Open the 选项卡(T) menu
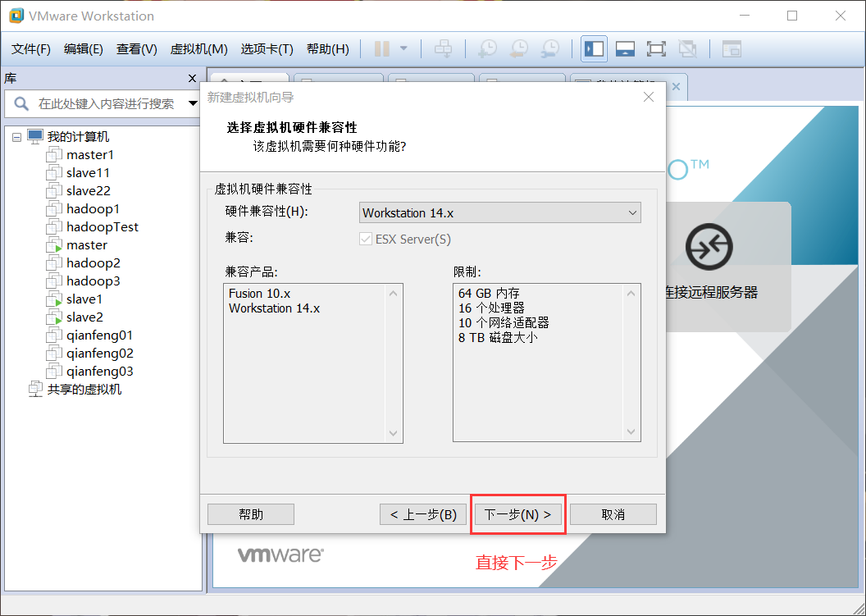The height and width of the screenshot is (616, 866). coord(267,49)
